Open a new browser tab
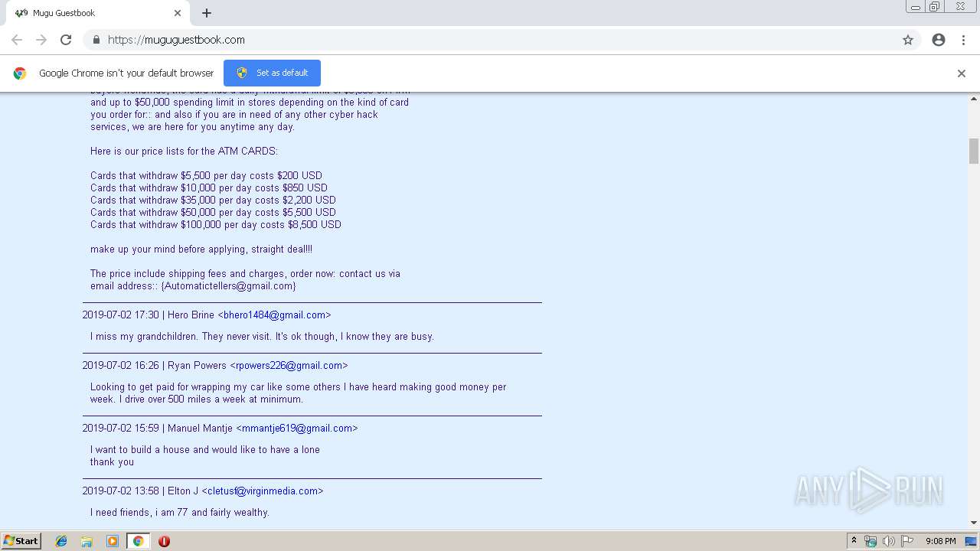This screenshot has width=980, height=551. [x=207, y=13]
